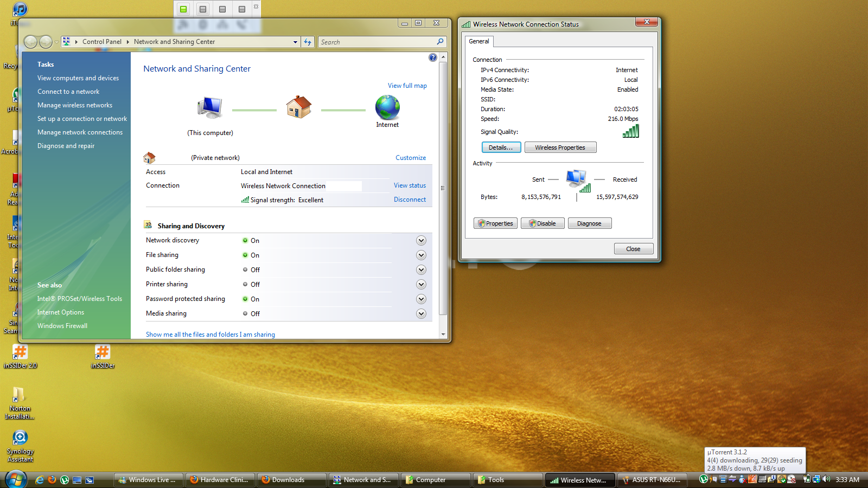Click the Details... button
The width and height of the screenshot is (868, 488).
501,147
